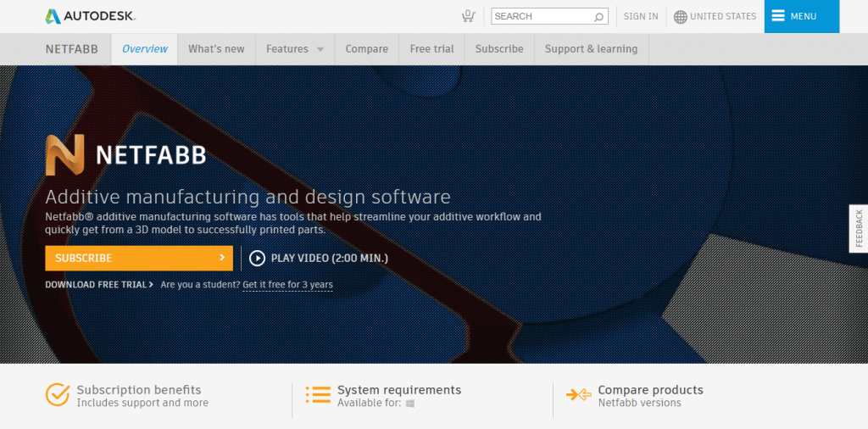
Task: Click the hamburger icon on Menu button
Action: [778, 16]
